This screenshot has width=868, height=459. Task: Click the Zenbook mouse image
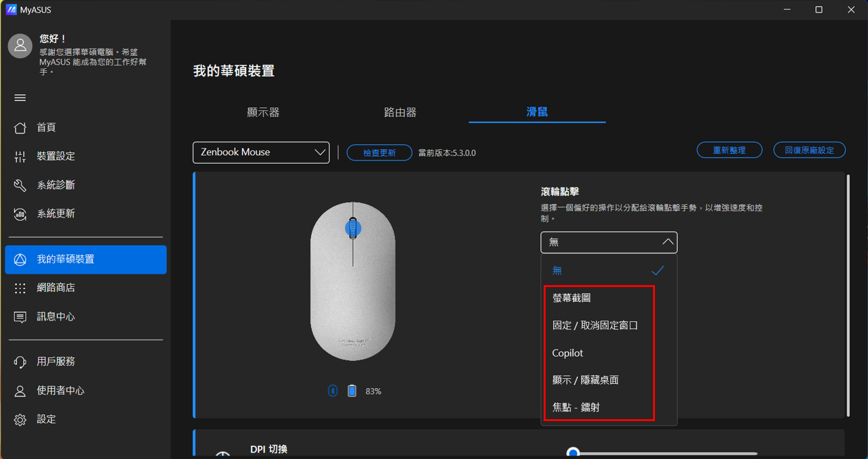pyautogui.click(x=353, y=282)
